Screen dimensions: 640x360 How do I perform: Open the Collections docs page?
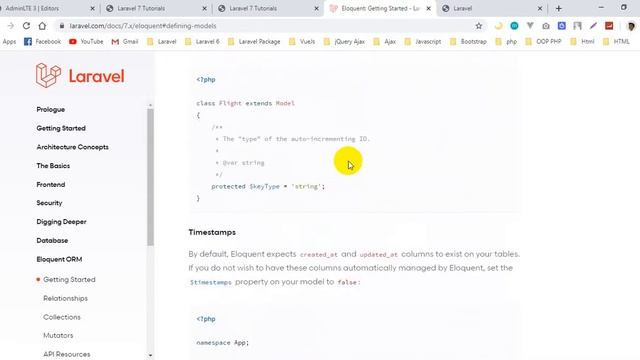(62, 317)
